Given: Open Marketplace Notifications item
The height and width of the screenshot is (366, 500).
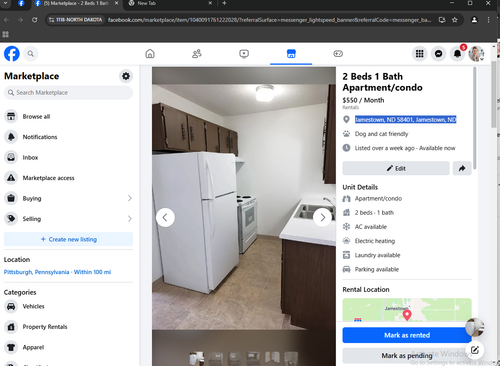Looking at the screenshot, I should pos(68,137).
